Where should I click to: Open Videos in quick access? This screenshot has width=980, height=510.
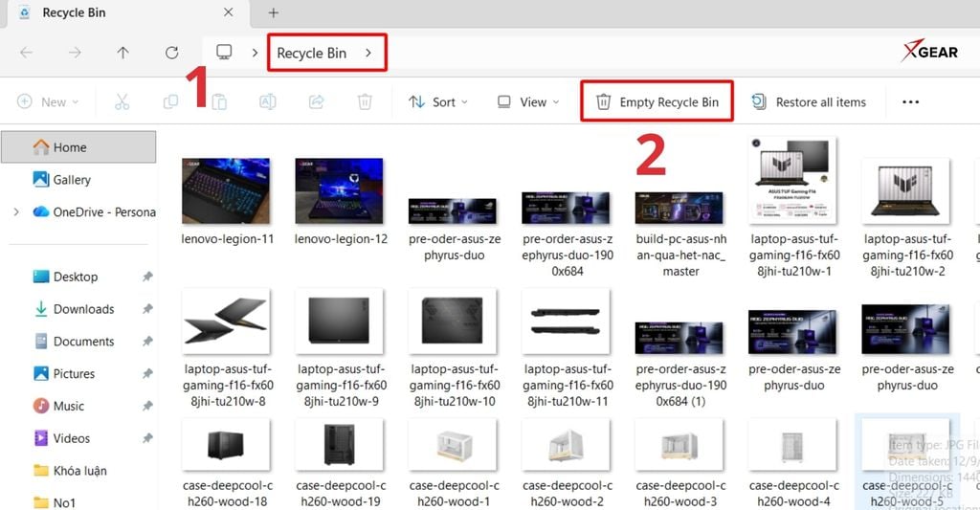61,438
